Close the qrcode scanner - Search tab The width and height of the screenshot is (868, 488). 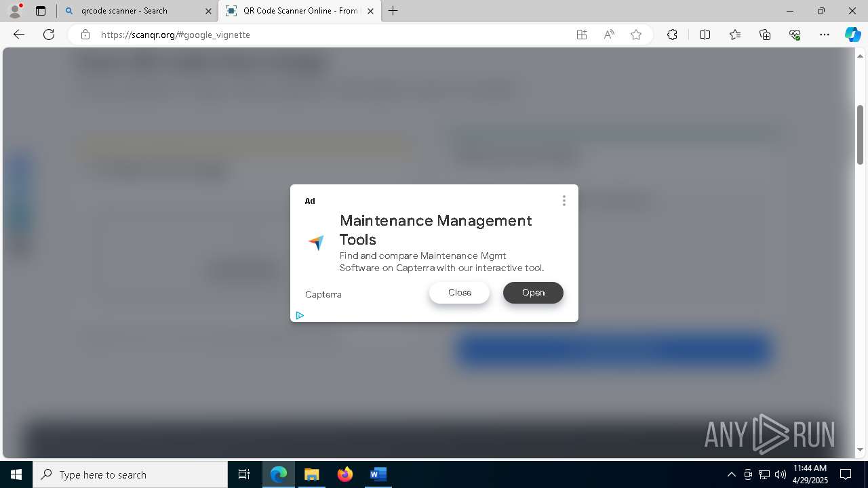tap(208, 11)
